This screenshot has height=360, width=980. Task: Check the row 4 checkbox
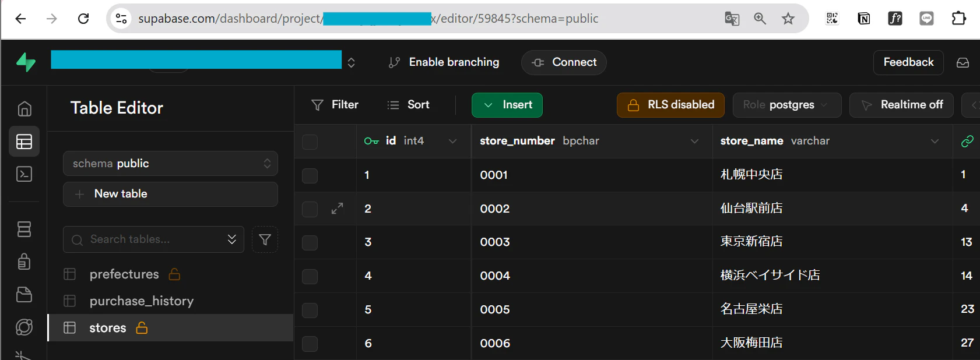click(x=310, y=276)
